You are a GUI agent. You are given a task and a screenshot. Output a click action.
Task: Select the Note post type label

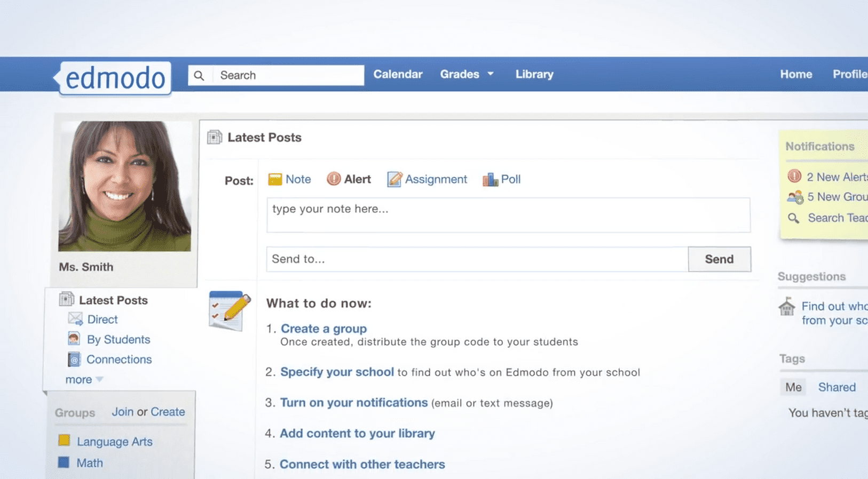(x=298, y=179)
